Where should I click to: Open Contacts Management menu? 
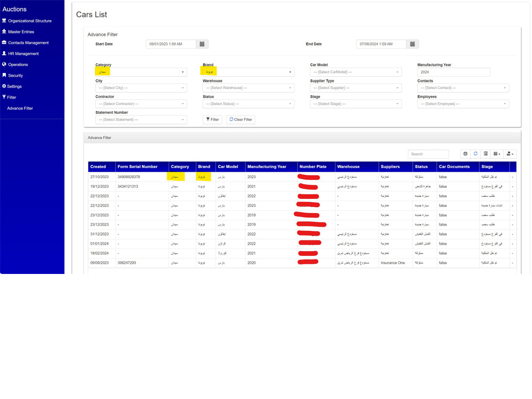28,43
